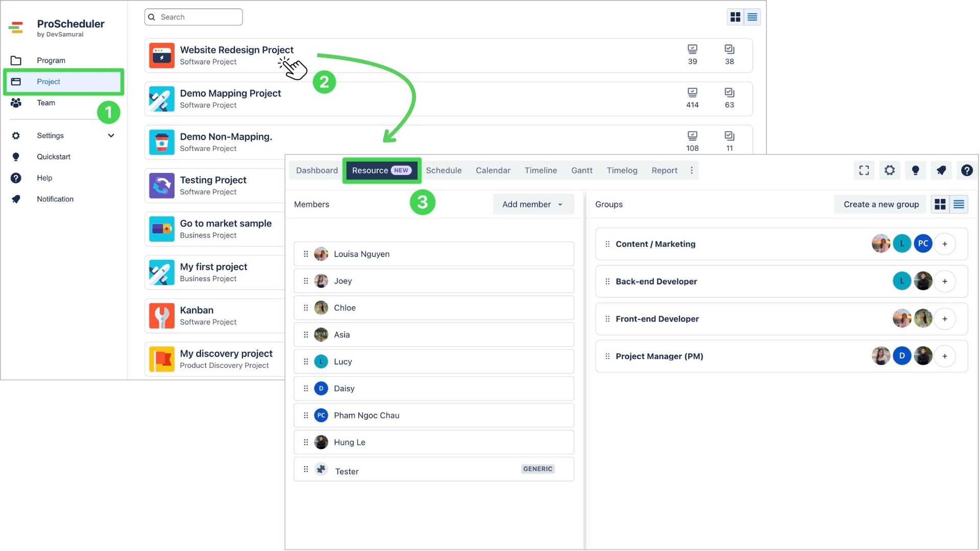980x551 pixels.
Task: Add member to Back-end Developer group
Action: point(945,281)
